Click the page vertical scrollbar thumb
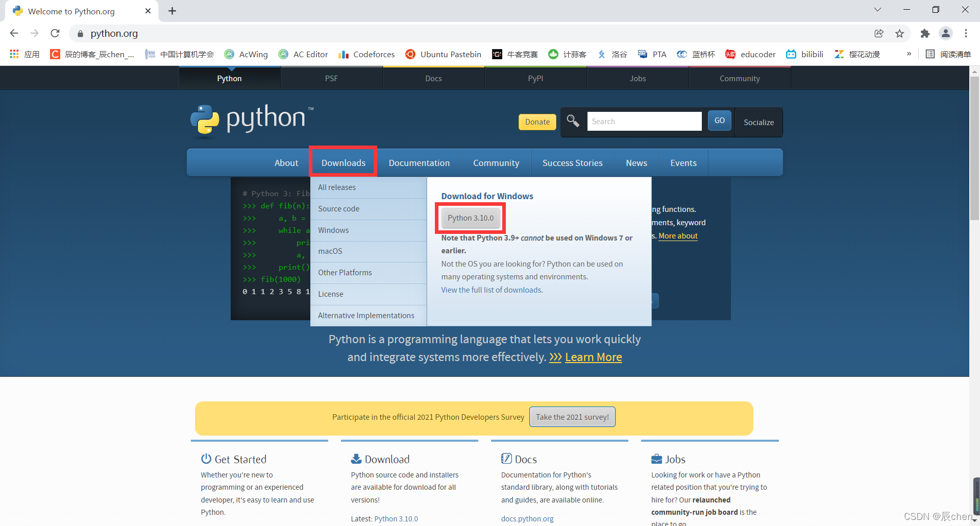980x526 pixels. coord(974,148)
